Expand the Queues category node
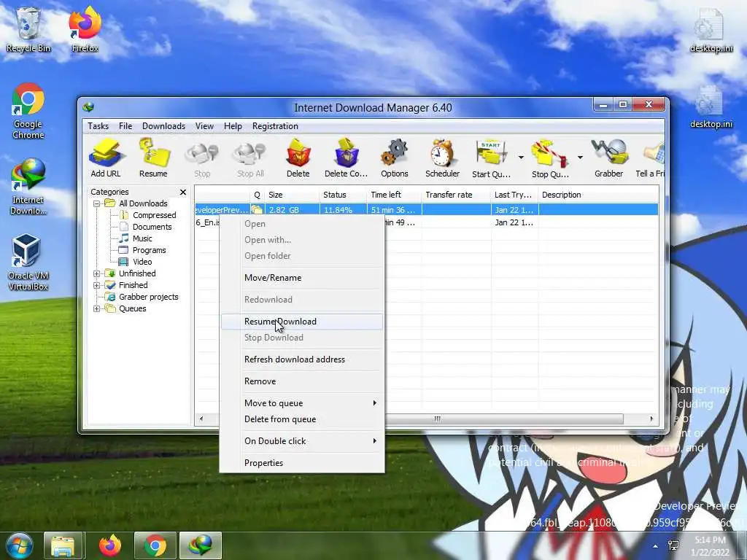Image resolution: width=747 pixels, height=560 pixels. point(97,308)
